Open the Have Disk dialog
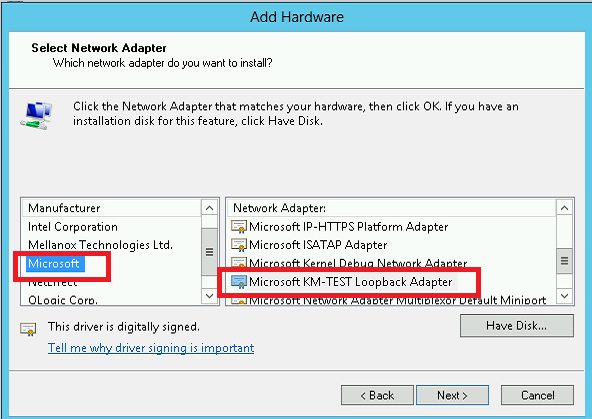The image size is (592, 419). pyautogui.click(x=516, y=326)
